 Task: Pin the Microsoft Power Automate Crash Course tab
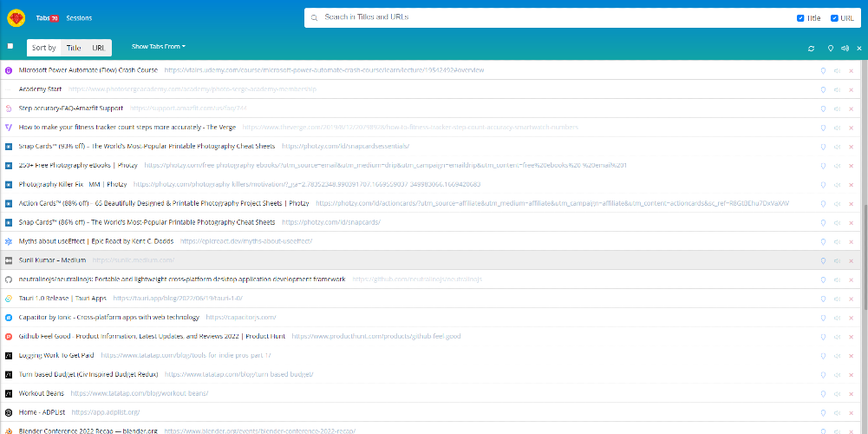[x=823, y=70]
